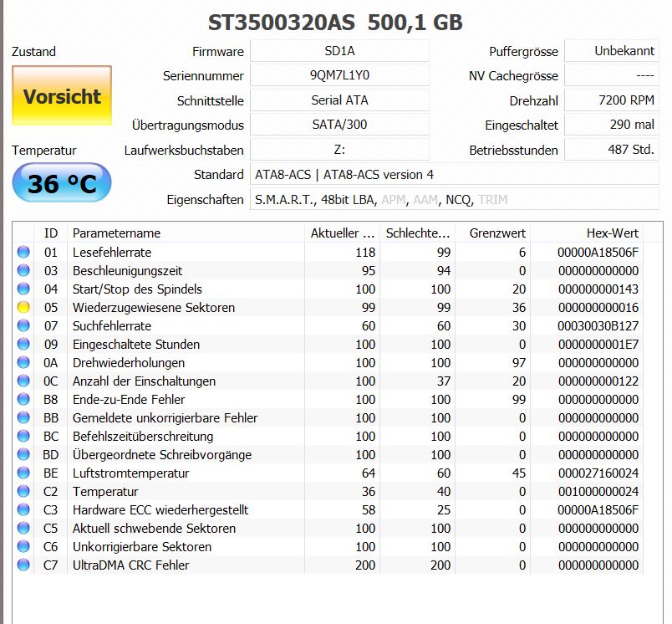
Task: Click hex value 001000000024
Action: point(598,492)
